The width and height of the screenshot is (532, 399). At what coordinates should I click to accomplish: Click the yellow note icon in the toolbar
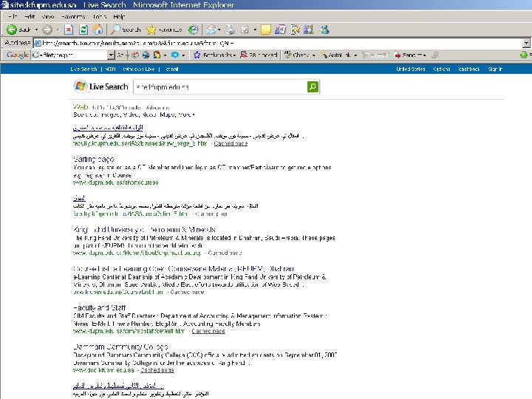pyautogui.click(x=266, y=30)
